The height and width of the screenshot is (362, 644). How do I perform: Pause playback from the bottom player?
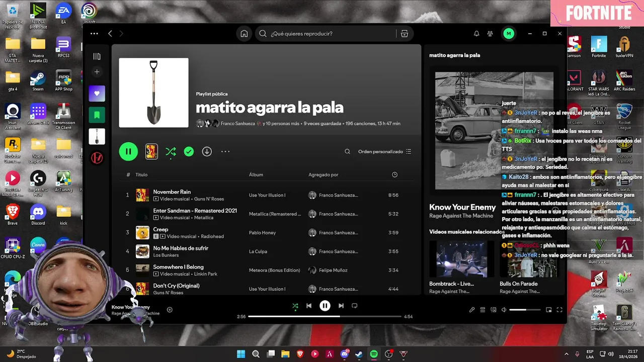pyautogui.click(x=325, y=306)
